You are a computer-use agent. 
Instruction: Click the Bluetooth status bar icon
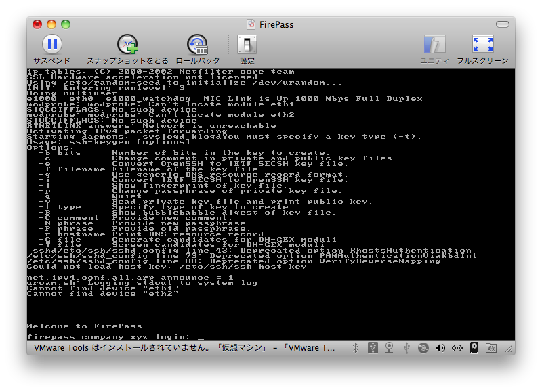coord(355,348)
